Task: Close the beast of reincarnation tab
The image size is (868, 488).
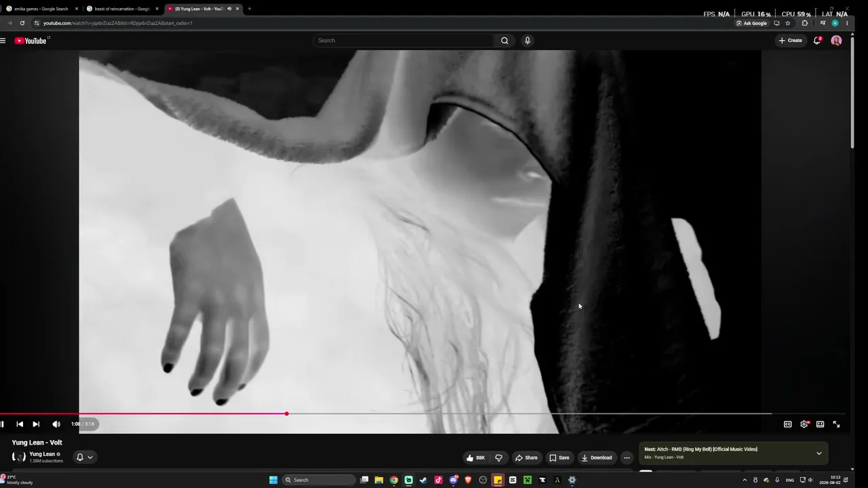Action: 157,9
